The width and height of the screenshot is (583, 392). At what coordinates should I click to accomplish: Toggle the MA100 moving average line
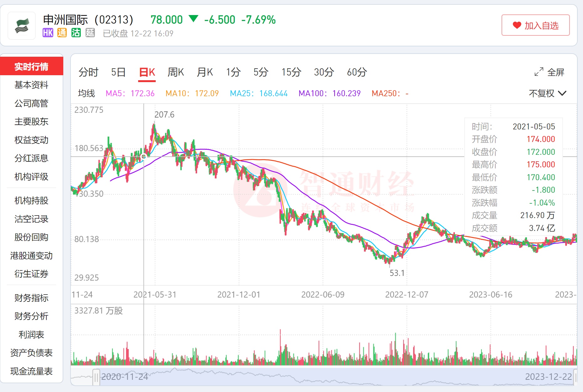click(330, 93)
